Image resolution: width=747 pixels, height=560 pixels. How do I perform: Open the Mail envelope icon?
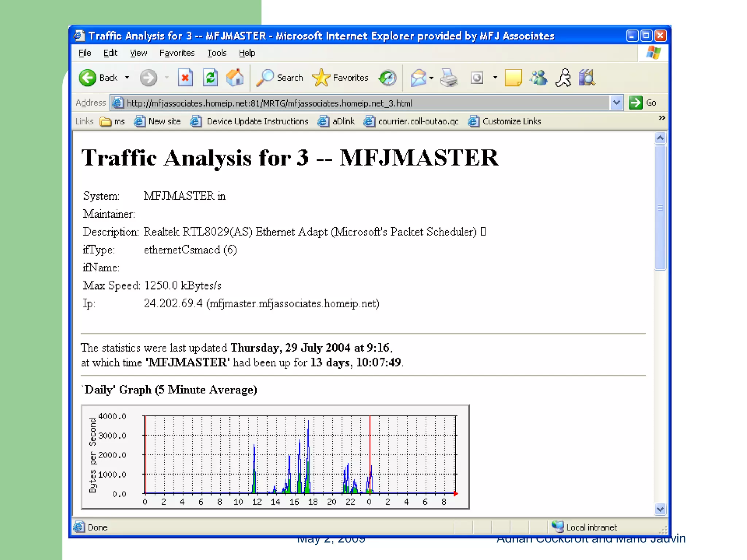(x=418, y=78)
